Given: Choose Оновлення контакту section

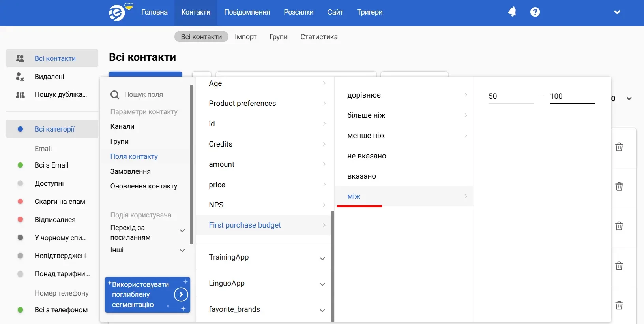Looking at the screenshot, I should point(144,186).
